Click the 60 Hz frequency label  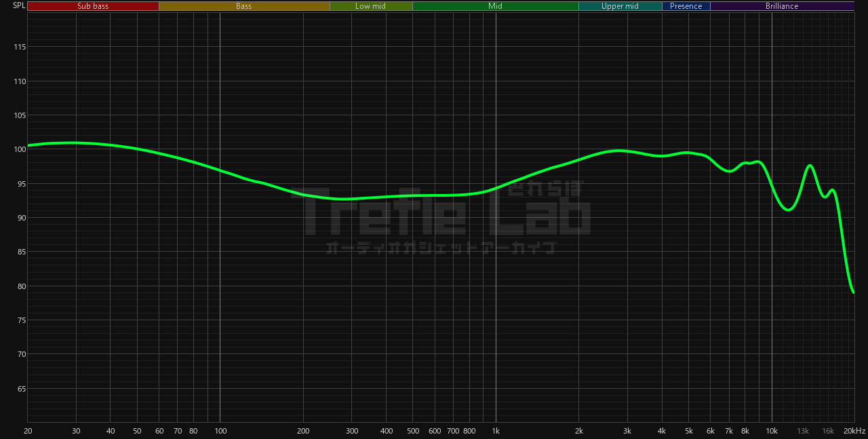pyautogui.click(x=159, y=431)
